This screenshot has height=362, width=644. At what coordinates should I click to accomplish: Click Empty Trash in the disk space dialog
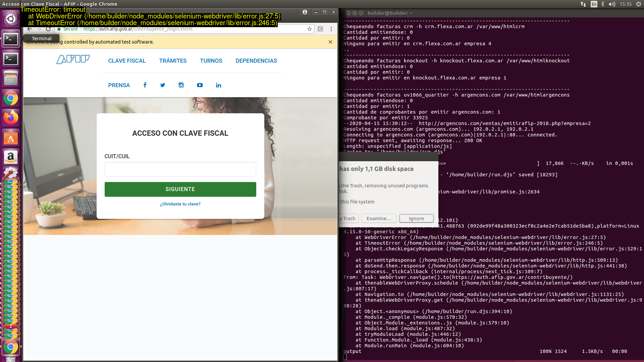coord(349,219)
